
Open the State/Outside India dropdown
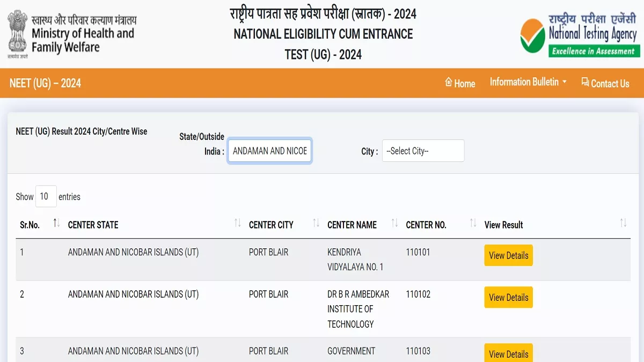[x=269, y=151]
